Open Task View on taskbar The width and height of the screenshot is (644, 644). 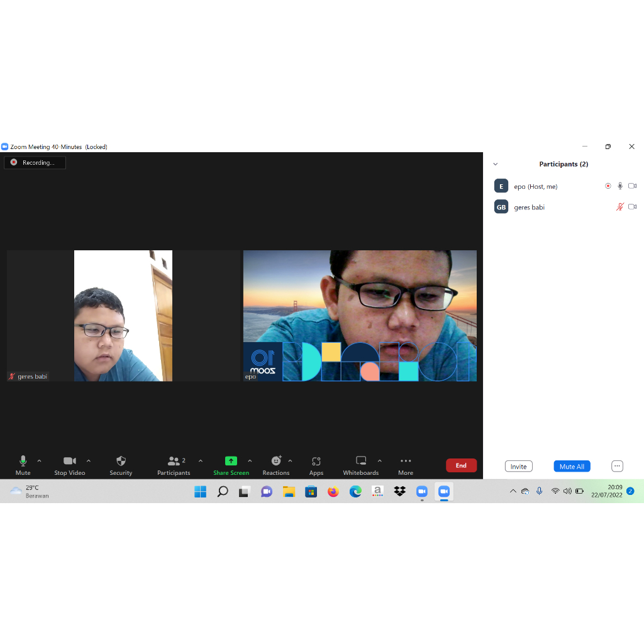[x=245, y=491]
